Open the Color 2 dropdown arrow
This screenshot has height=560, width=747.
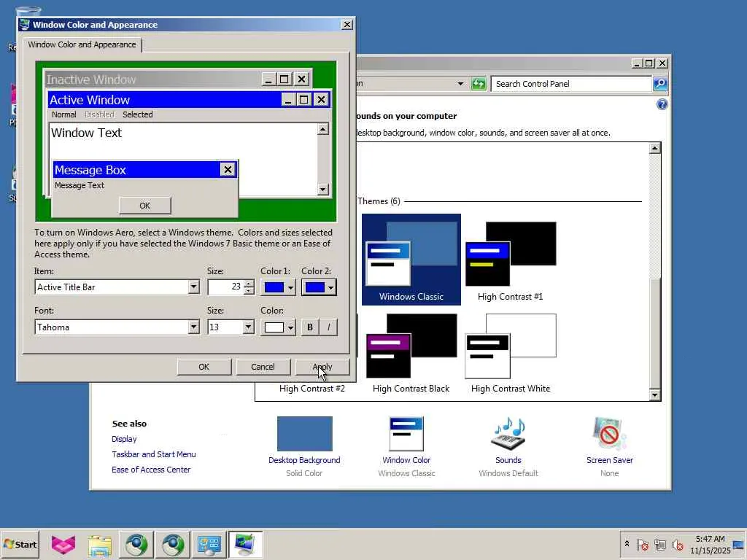330,287
